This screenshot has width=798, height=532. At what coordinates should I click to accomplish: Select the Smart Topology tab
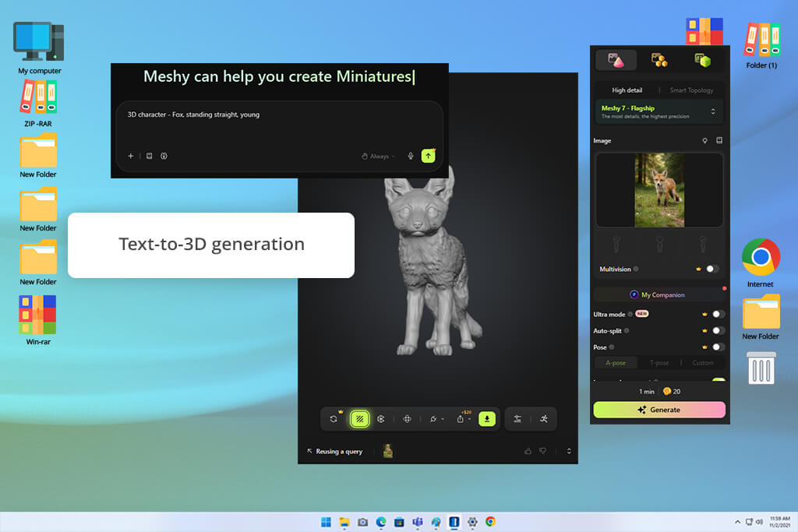click(691, 90)
